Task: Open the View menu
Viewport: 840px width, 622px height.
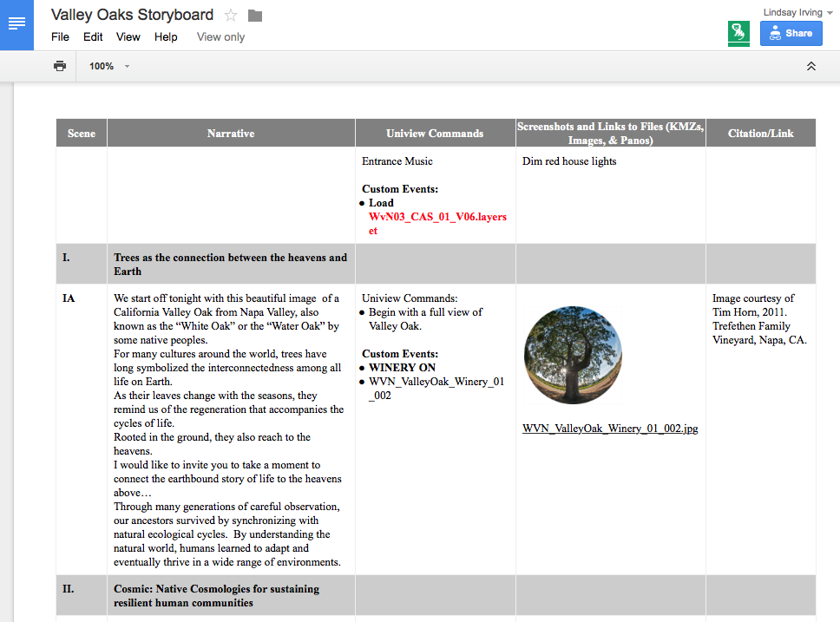Action: click(128, 37)
